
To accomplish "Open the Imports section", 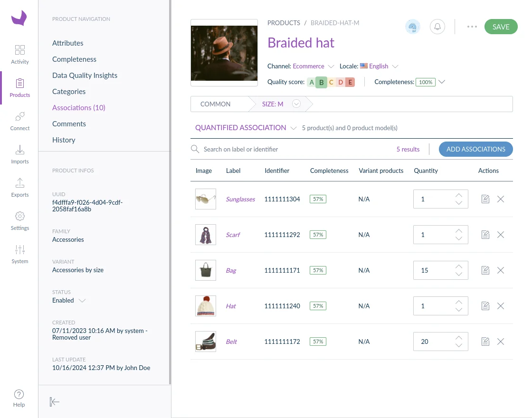I will 19,153.
